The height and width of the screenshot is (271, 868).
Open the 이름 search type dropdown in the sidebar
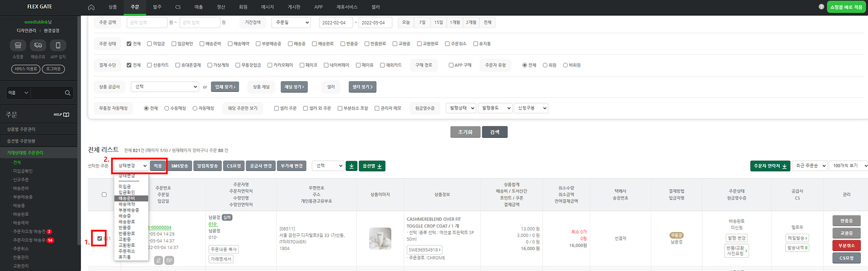coord(18,93)
